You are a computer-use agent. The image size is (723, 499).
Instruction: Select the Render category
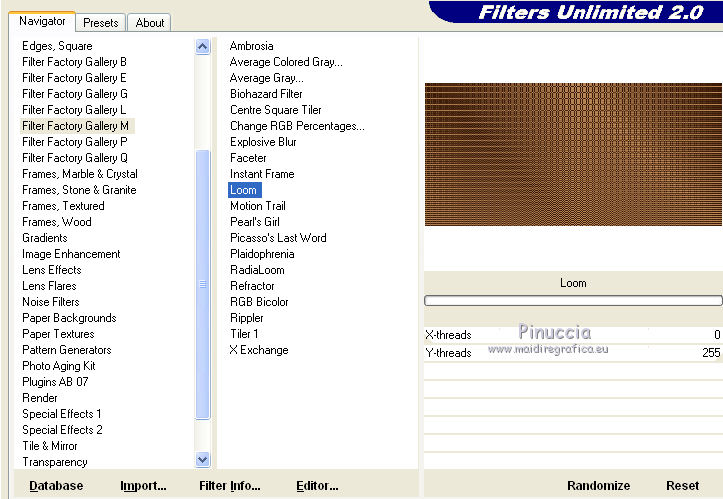(40, 398)
